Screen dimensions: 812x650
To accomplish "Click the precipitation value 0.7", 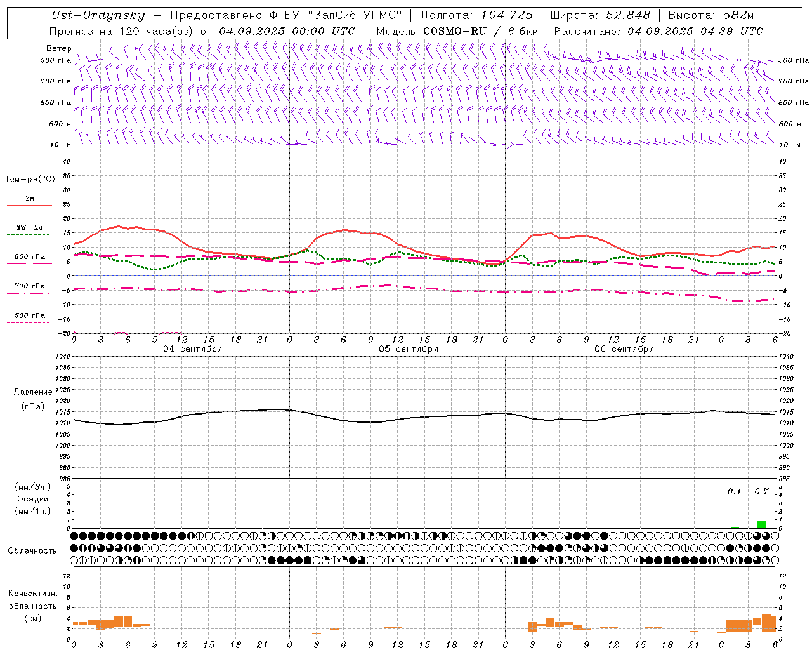I will pyautogui.click(x=761, y=491).
